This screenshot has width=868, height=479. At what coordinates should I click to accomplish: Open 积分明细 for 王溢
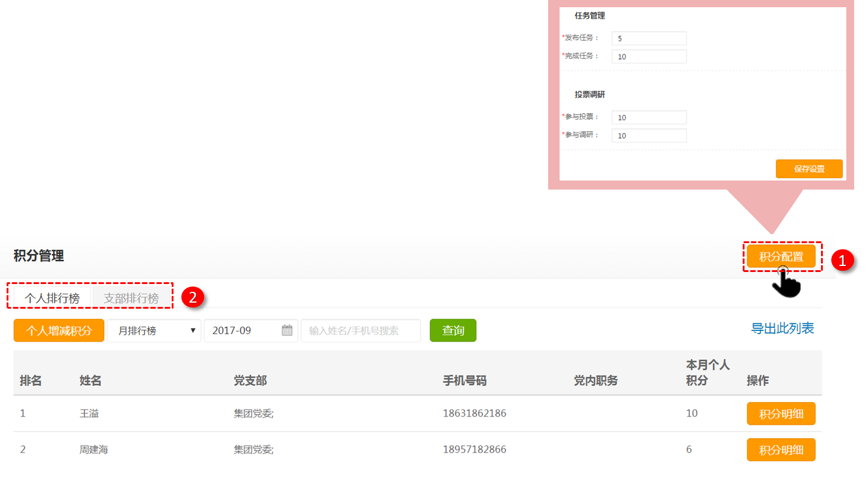[x=781, y=414]
